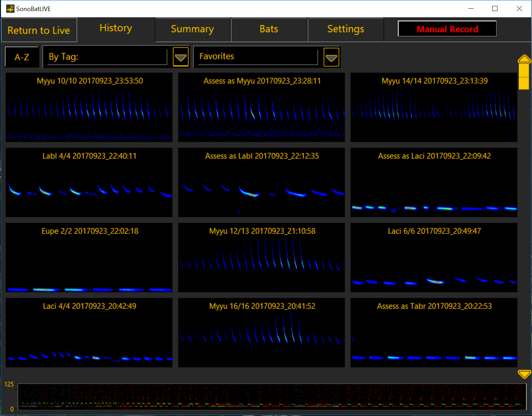
Task: Click the Return to Live button
Action: tap(39, 30)
